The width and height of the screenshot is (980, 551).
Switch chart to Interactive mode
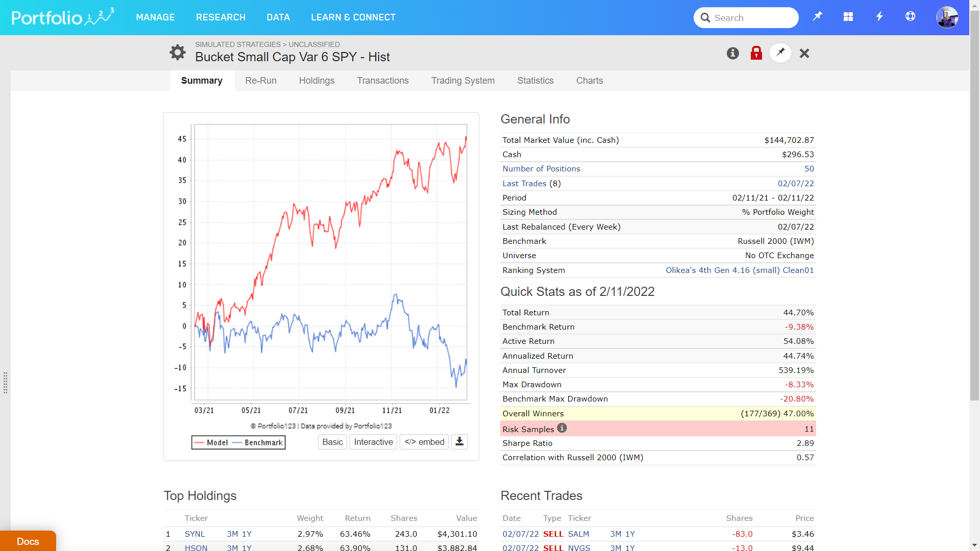coord(373,442)
